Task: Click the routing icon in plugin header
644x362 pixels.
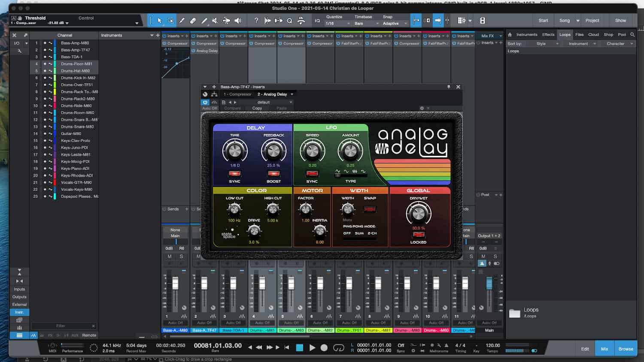Action: click(214, 94)
